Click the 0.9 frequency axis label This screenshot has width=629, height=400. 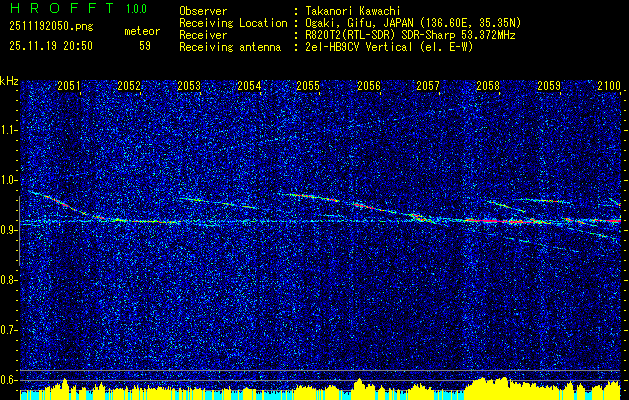coord(8,230)
